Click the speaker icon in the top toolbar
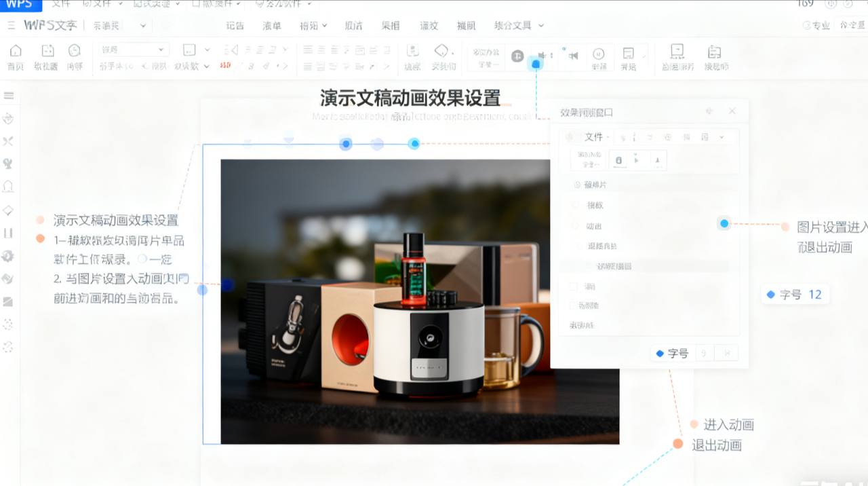The height and width of the screenshot is (486, 868). pyautogui.click(x=573, y=56)
